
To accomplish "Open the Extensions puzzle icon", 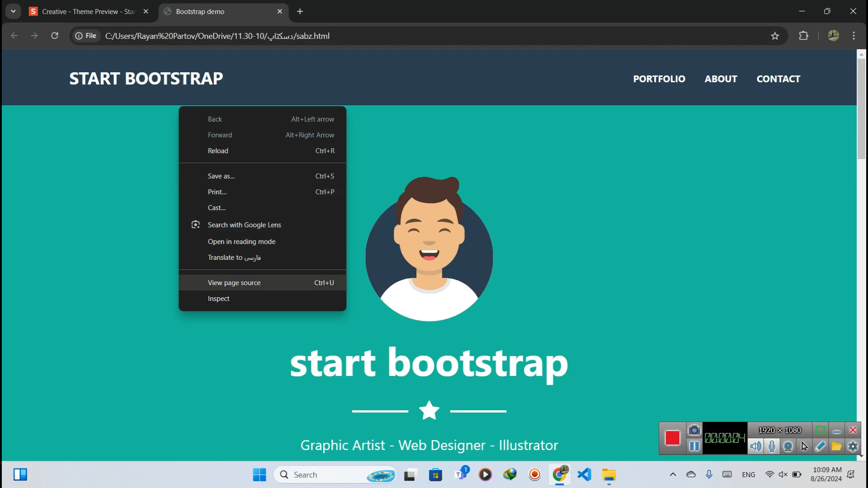I will point(803,36).
